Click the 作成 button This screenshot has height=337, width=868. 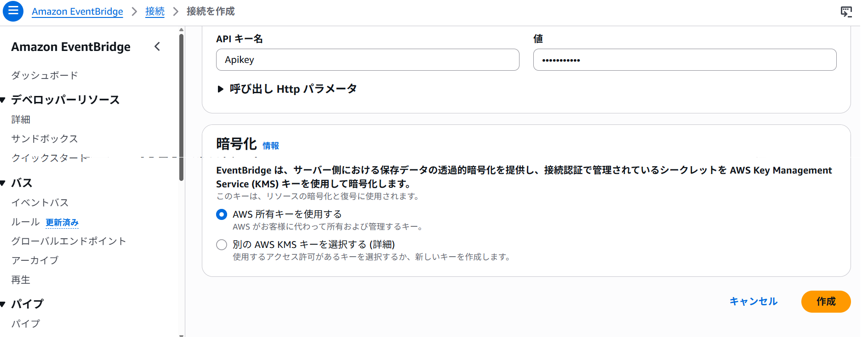826,302
